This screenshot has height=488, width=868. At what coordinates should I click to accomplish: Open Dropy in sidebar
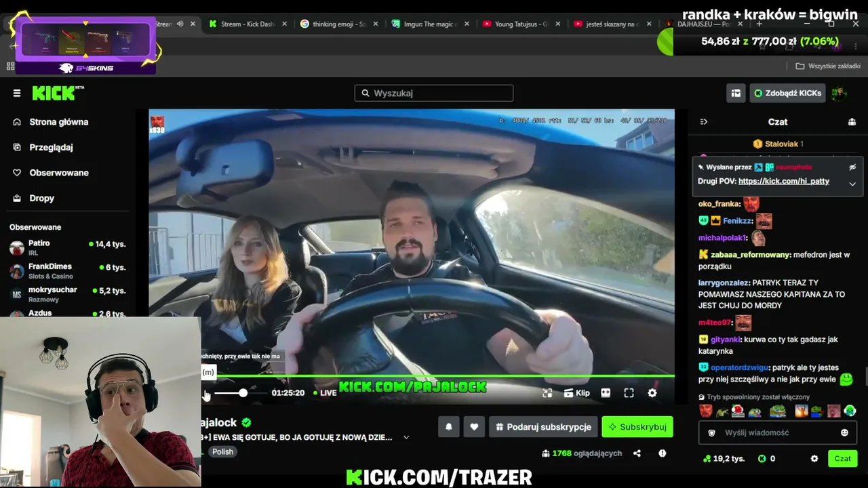tap(34, 199)
